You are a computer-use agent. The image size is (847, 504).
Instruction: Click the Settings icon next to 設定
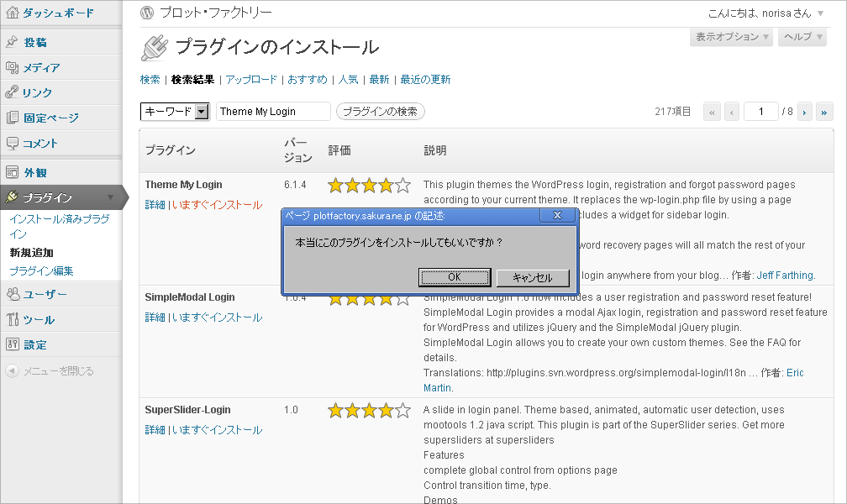(x=12, y=344)
